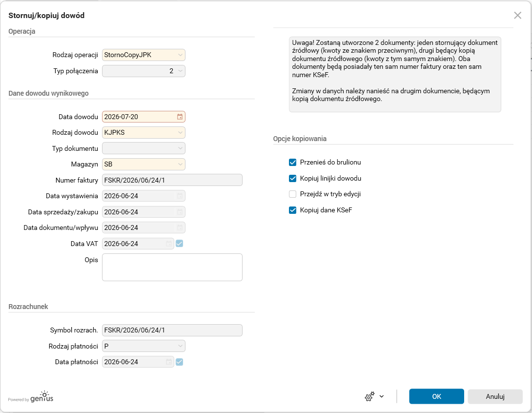Confirm with the OK button
532x413 pixels.
click(x=436, y=396)
